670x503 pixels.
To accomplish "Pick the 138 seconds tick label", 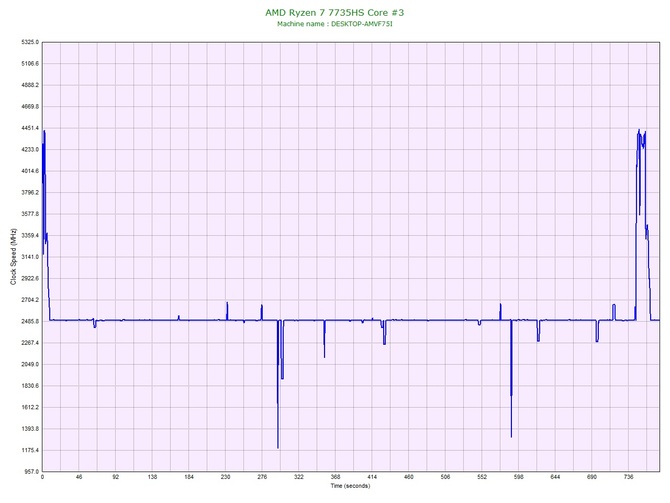I will (x=152, y=477).
